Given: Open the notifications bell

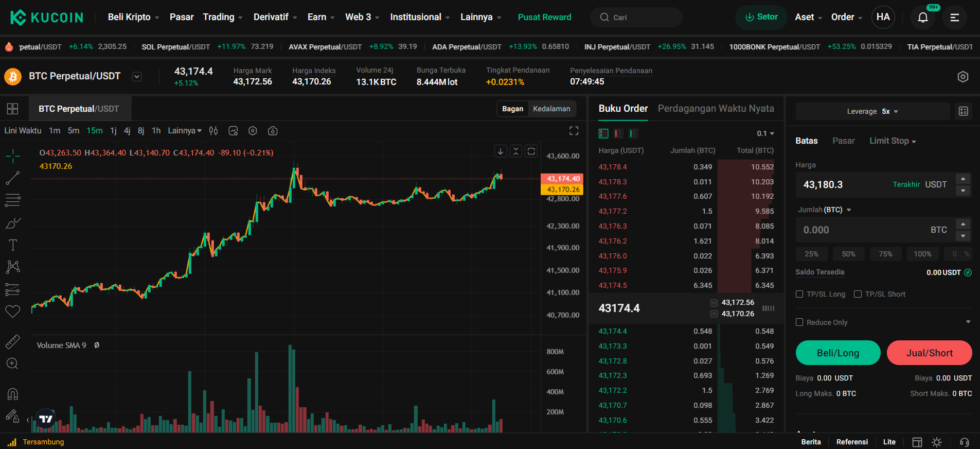Looking at the screenshot, I should 923,18.
